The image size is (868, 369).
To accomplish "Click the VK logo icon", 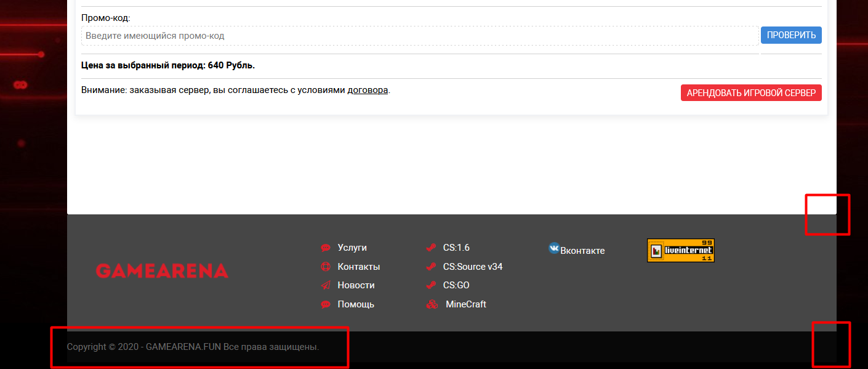I will click(x=554, y=248).
